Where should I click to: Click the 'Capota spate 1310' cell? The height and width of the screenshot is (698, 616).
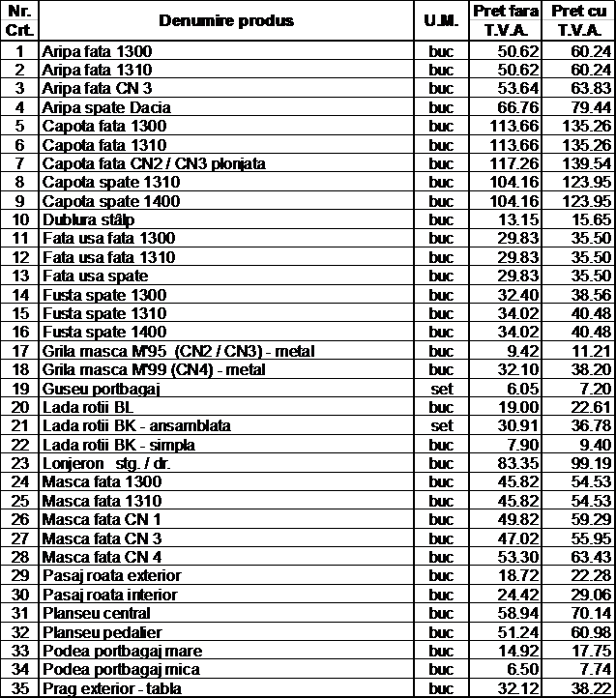pos(226,182)
